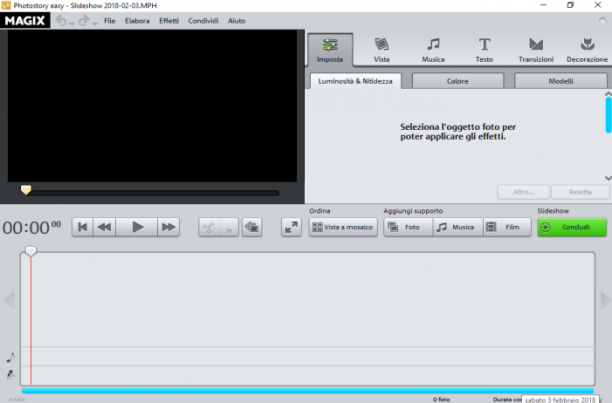
Task: Add video with the Film button
Action: point(507,227)
